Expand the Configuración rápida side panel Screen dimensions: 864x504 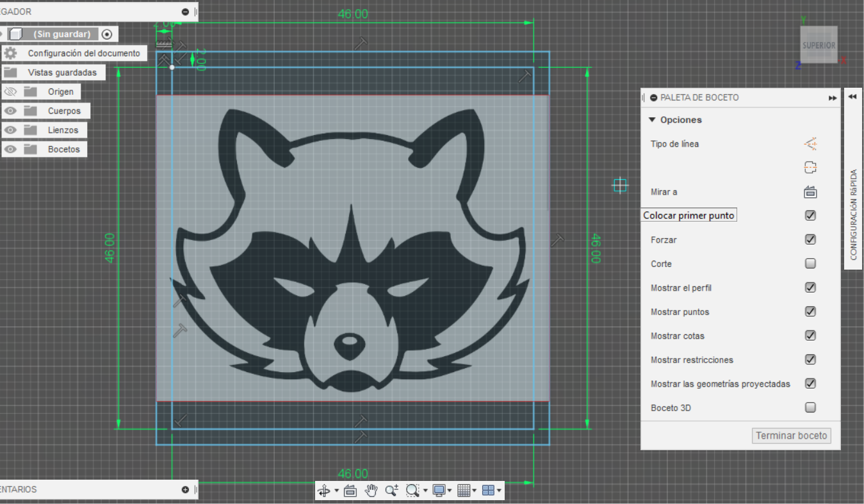pos(852,97)
